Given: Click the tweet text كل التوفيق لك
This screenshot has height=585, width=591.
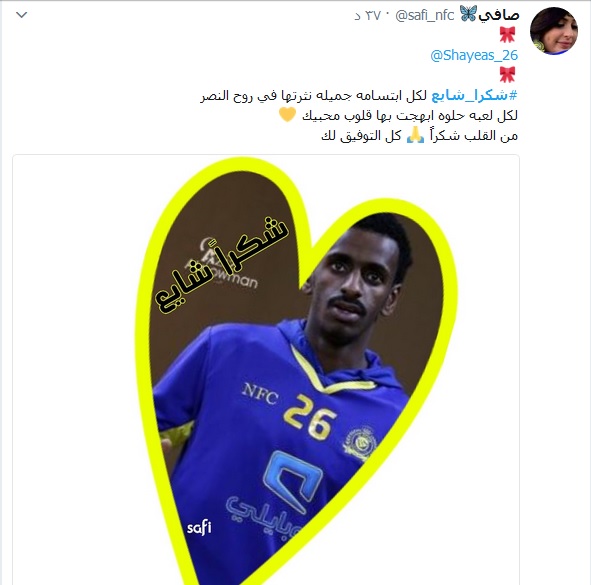Looking at the screenshot, I should 361,135.
